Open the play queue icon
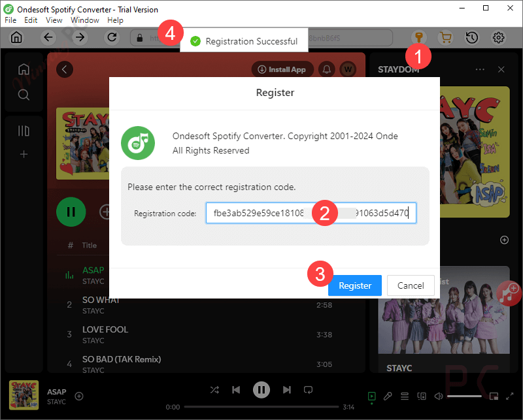Image resolution: width=523 pixels, height=420 pixels. point(405,396)
